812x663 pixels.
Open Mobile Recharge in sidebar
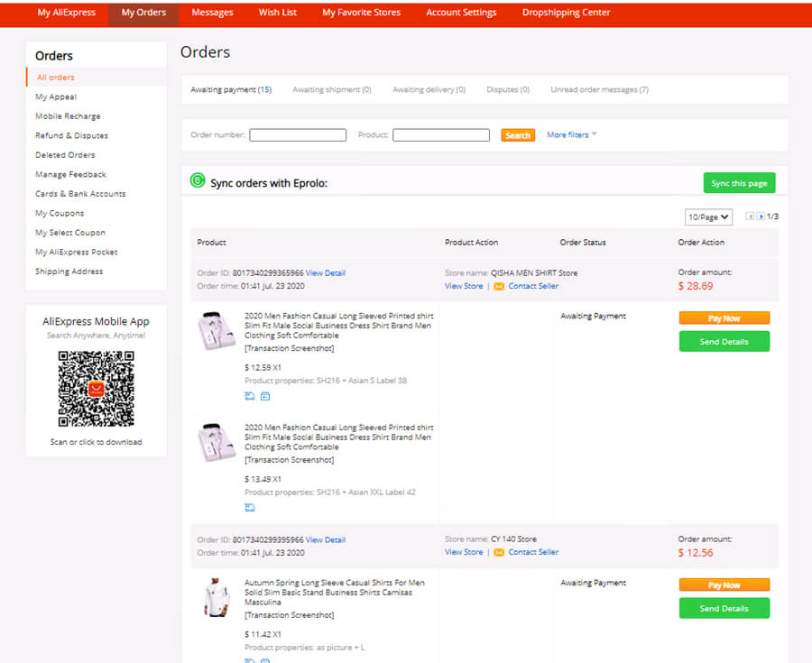(68, 116)
